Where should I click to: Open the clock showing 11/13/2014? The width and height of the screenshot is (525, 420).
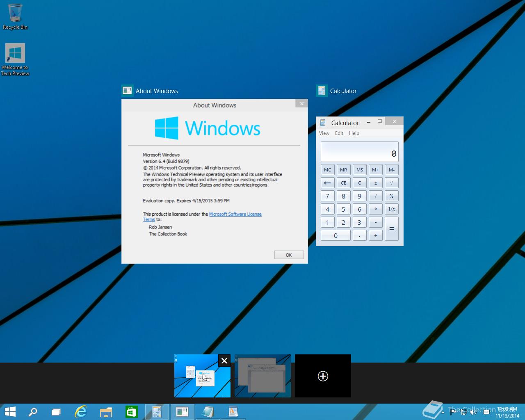click(x=507, y=412)
